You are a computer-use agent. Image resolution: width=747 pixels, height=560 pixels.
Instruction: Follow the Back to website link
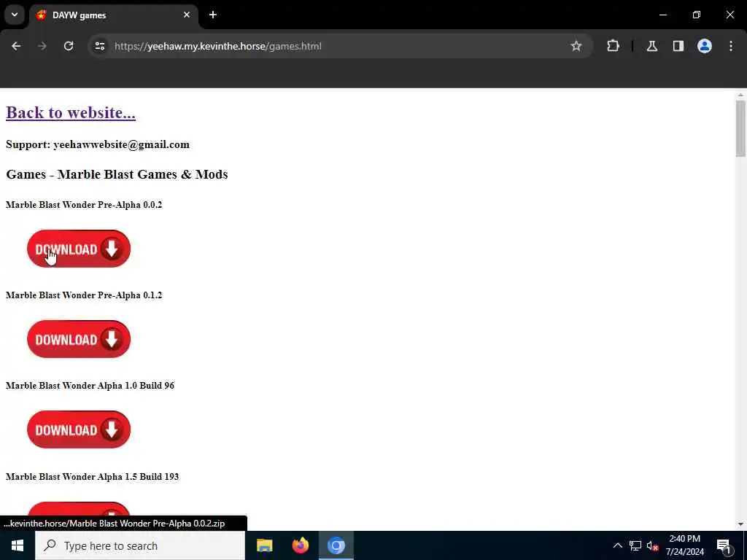71,112
